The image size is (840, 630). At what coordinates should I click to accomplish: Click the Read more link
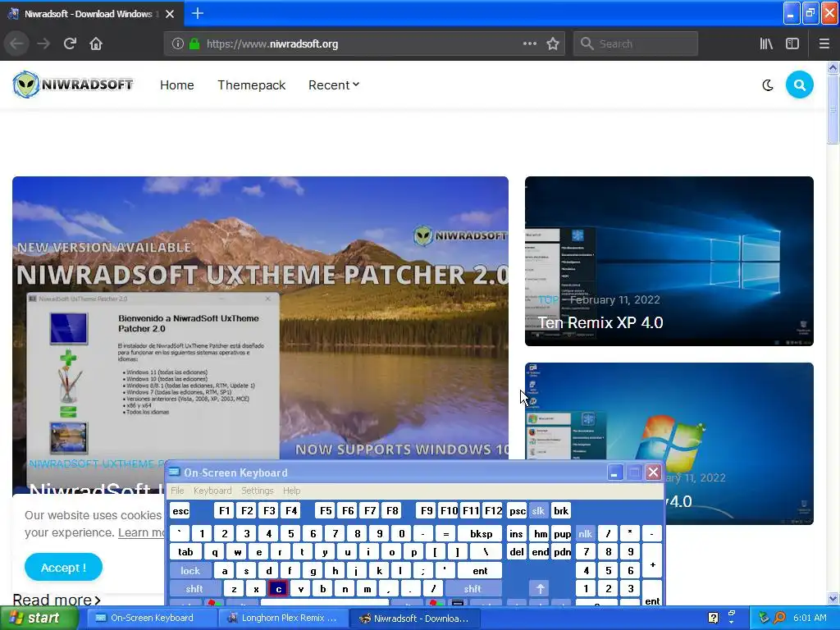(57, 600)
